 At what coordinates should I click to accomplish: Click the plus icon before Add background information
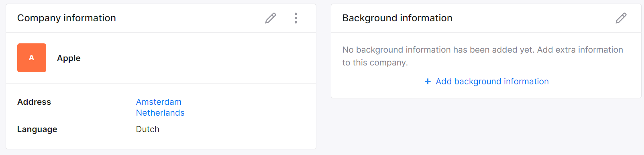(428, 82)
